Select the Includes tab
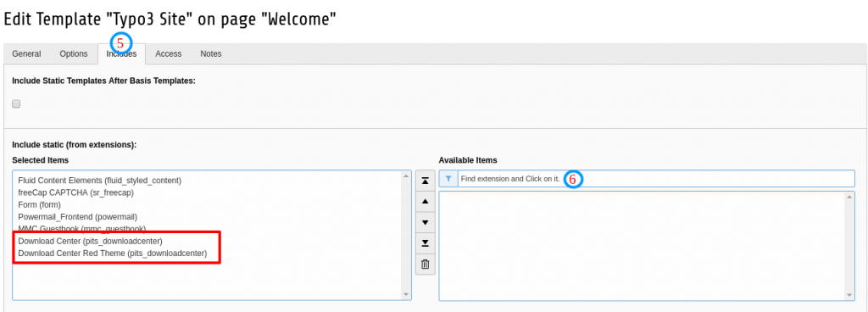The image size is (868, 312). click(x=121, y=53)
